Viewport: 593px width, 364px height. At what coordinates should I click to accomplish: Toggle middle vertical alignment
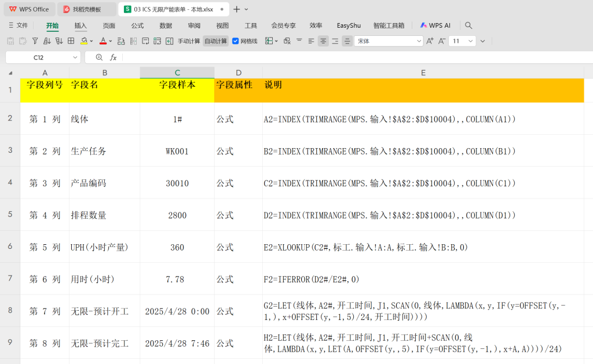[347, 41]
